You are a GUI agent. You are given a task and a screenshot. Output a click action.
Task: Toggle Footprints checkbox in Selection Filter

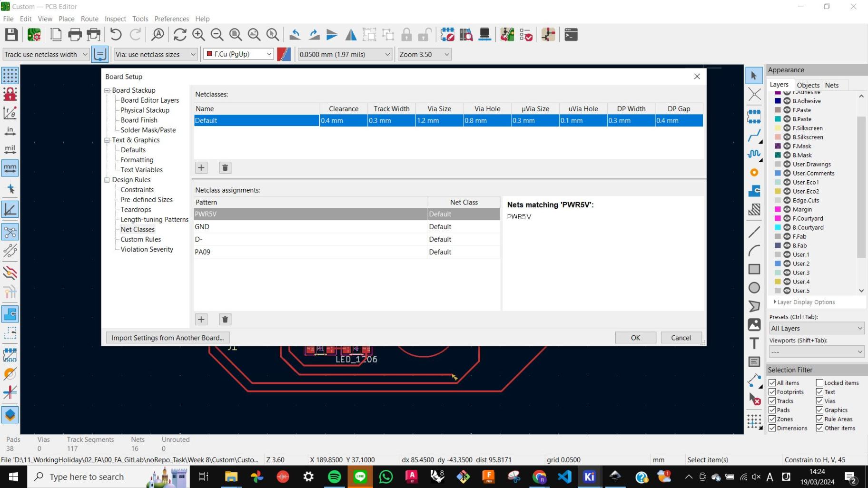point(772,392)
